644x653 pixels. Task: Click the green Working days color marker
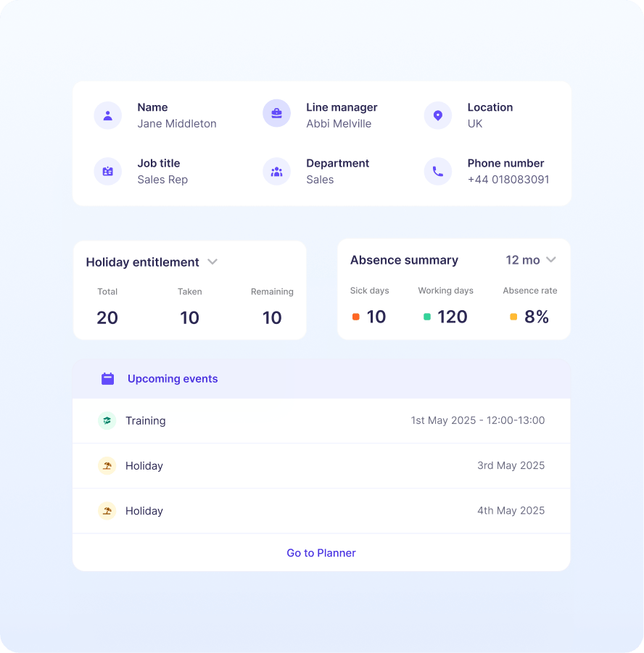427,317
